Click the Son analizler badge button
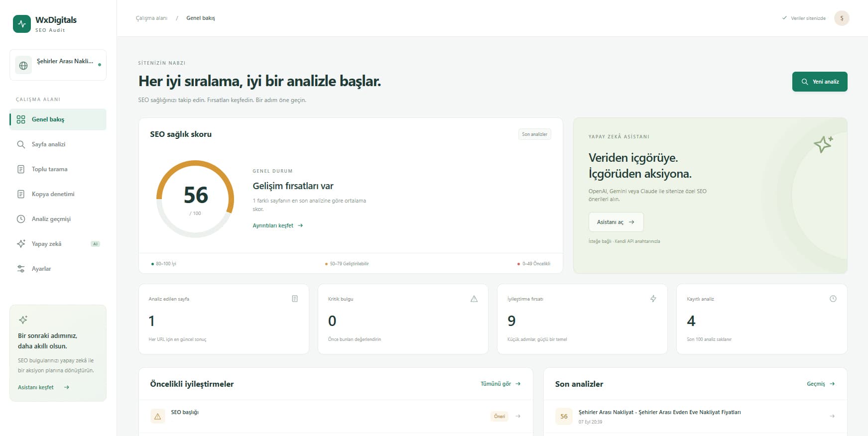Image resolution: width=868 pixels, height=436 pixels. pos(534,134)
